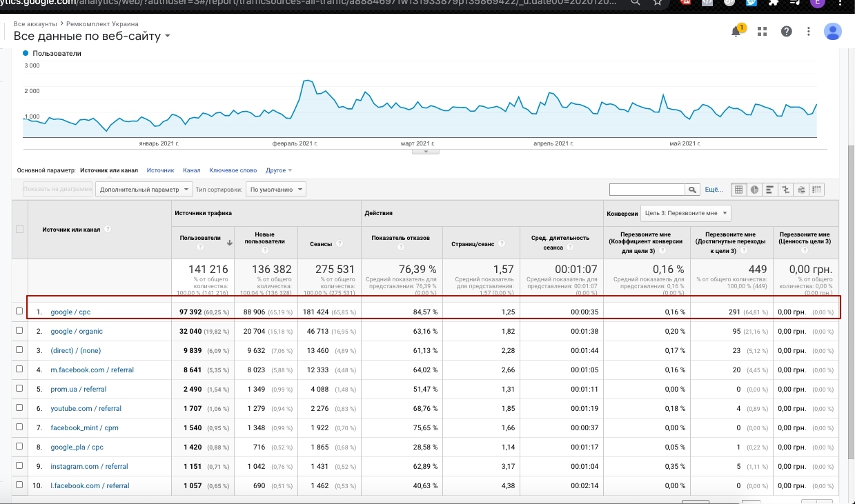Screen dimensions: 855x504
Task: Open the m.facebook.com / referral link
Action: (92, 370)
